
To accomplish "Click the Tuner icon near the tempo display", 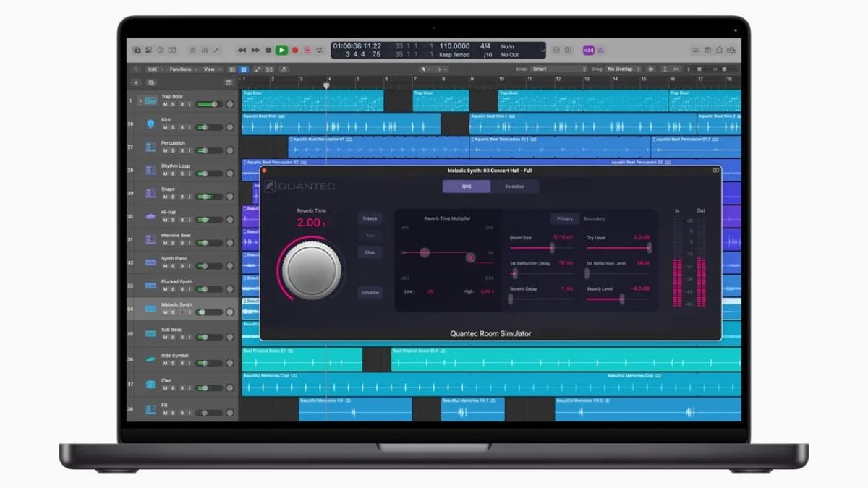I will coord(556,50).
